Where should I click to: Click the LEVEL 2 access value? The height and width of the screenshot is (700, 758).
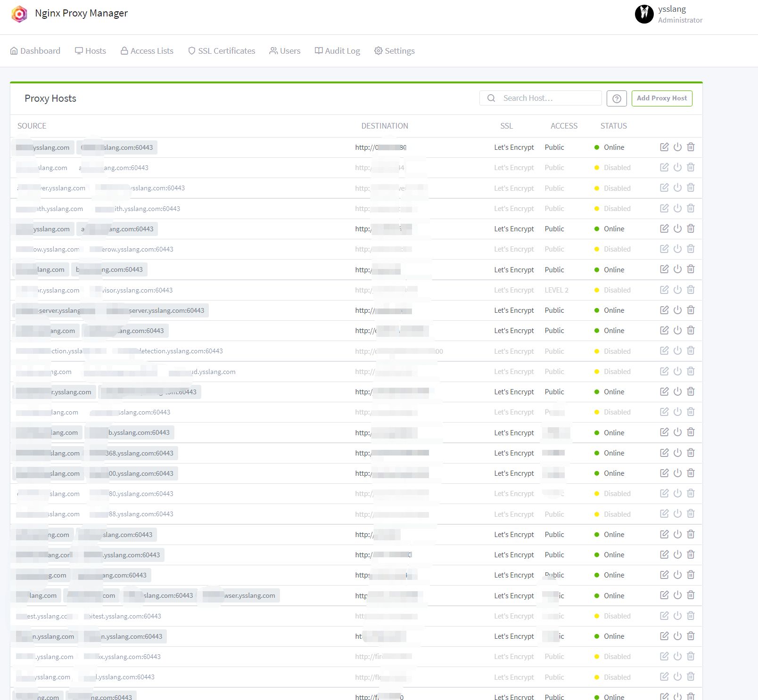coord(556,290)
